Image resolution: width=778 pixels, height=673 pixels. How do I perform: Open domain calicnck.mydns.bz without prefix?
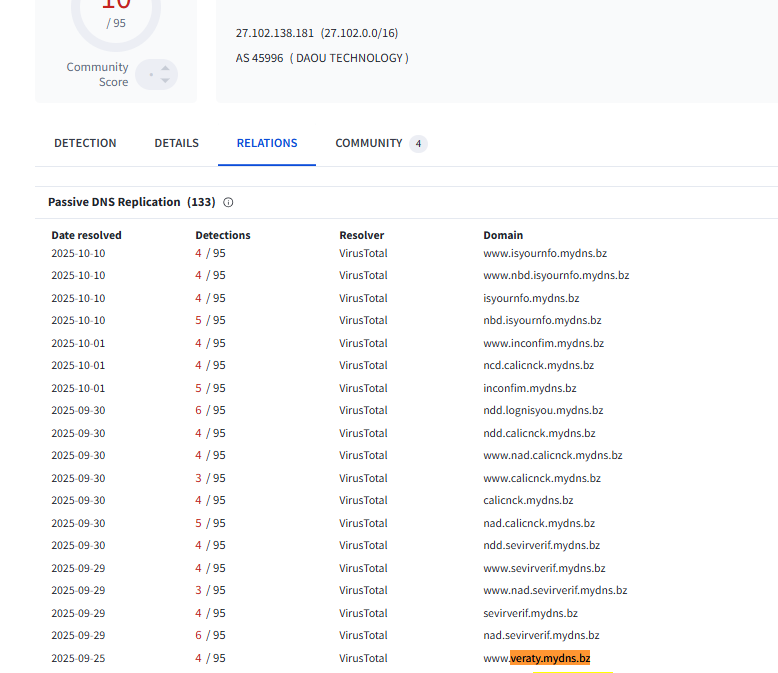(528, 500)
